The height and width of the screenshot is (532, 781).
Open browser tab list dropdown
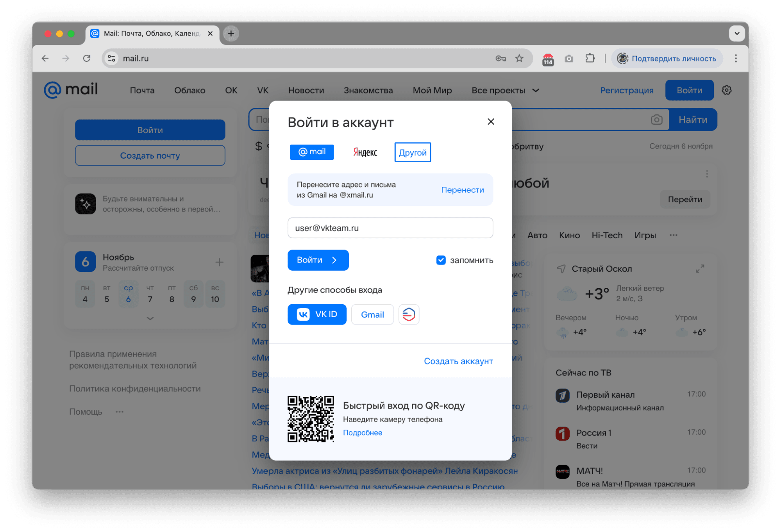[736, 34]
